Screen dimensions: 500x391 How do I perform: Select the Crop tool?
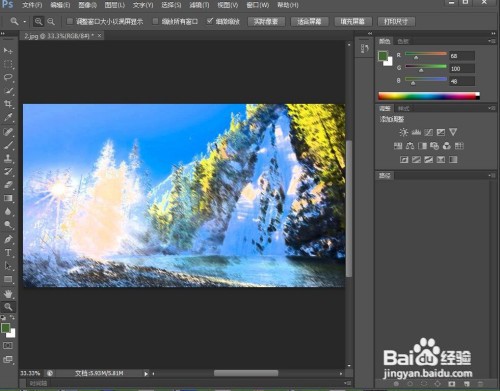(x=8, y=104)
